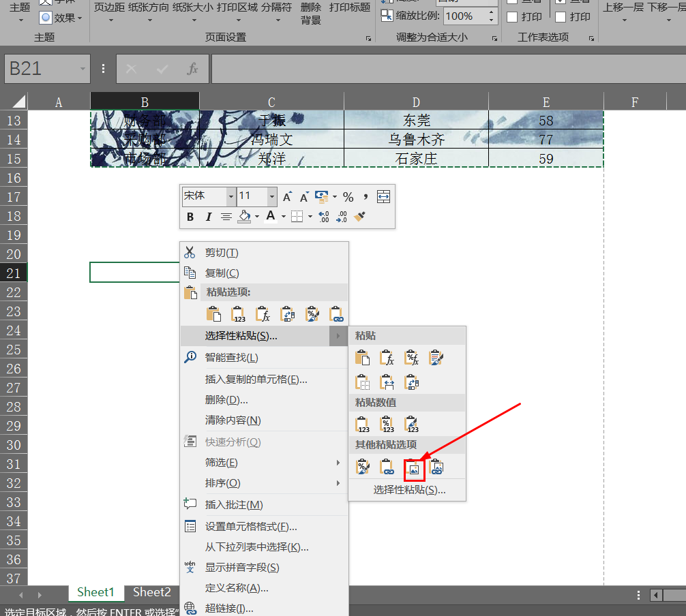This screenshot has width=686, height=616.
Task: Decrease decimal places in mini toolbar
Action: pyautogui.click(x=342, y=217)
